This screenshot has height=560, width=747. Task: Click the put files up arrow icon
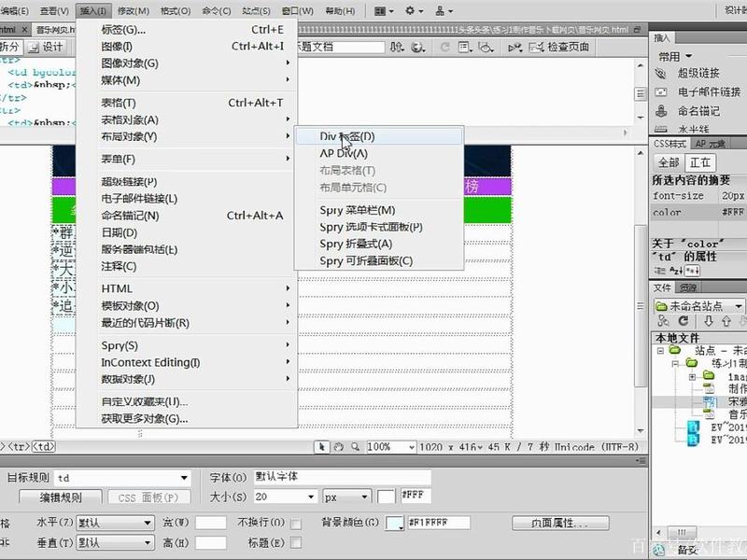click(726, 321)
